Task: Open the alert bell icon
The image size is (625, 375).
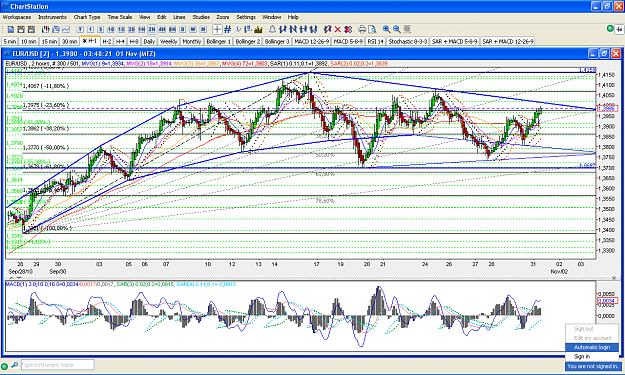Action: 272,29
